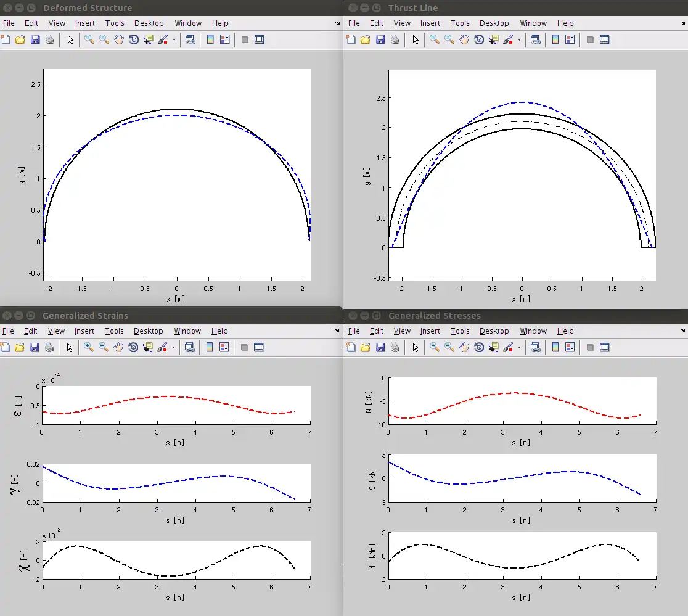Activate the Pan tool in Thrust Line window

(x=464, y=39)
